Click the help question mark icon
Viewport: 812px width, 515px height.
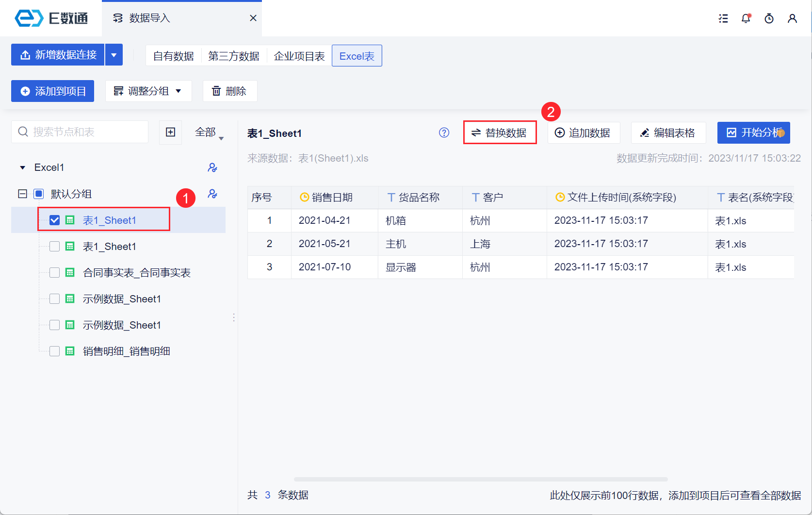[444, 133]
